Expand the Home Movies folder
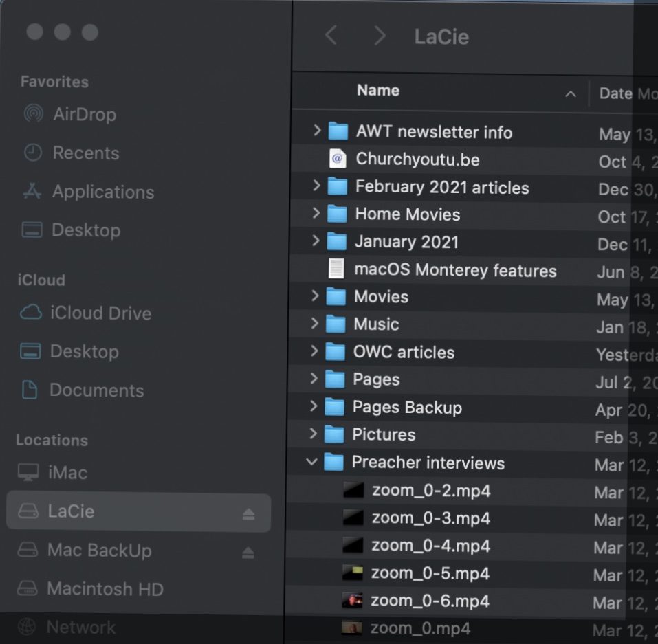658x644 pixels. pyautogui.click(x=316, y=213)
